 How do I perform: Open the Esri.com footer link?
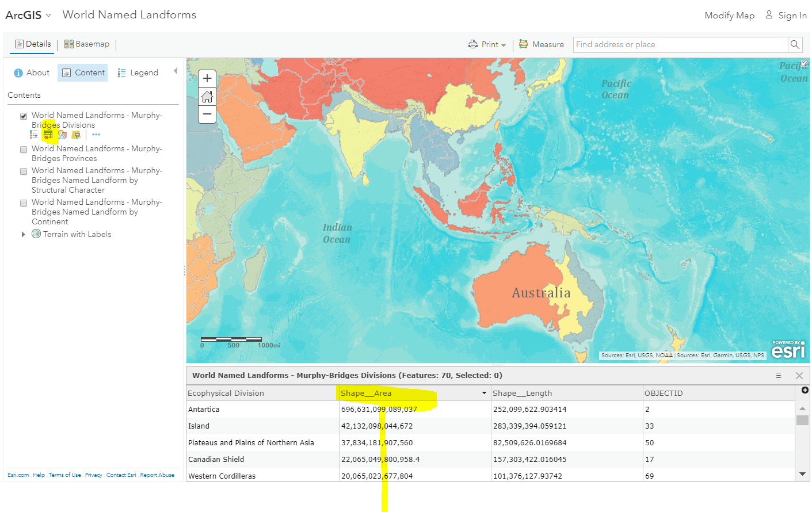tap(18, 475)
